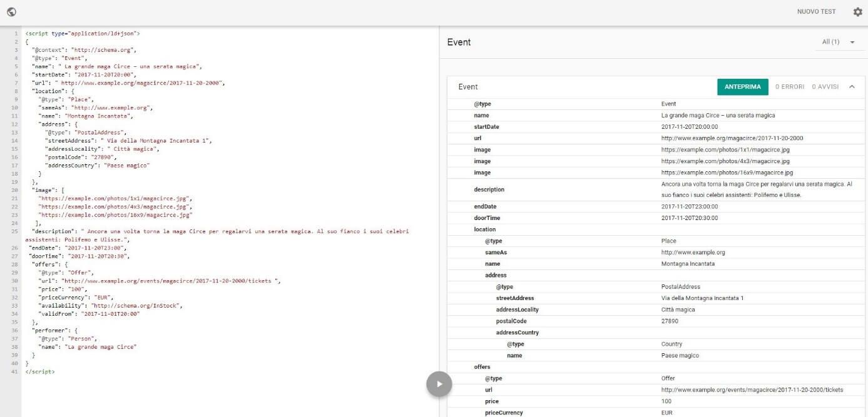Click the startDate code line in editor
Viewport: 868px width, 417px height.
(x=84, y=74)
